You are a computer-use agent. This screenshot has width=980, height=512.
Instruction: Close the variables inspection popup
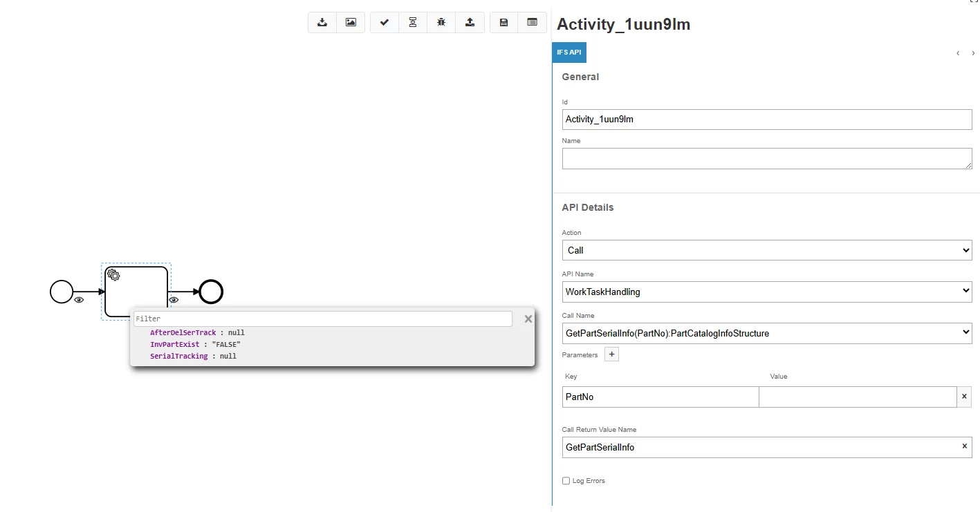click(528, 319)
